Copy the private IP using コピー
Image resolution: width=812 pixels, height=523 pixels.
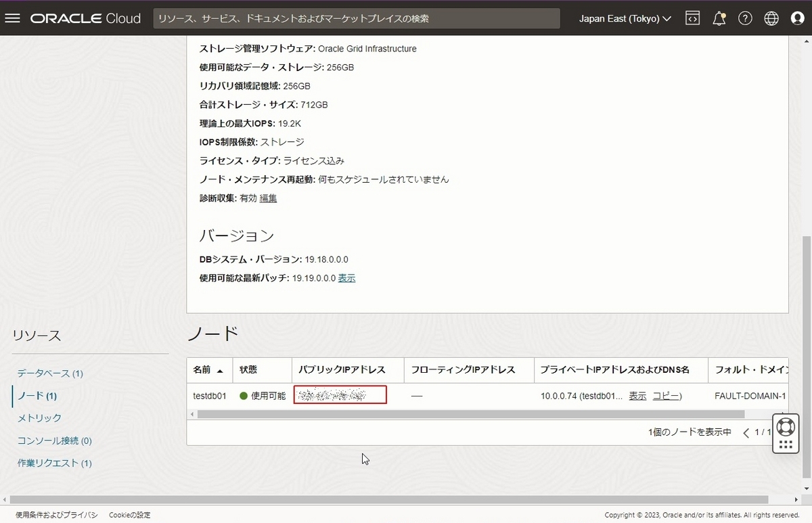tap(667, 395)
